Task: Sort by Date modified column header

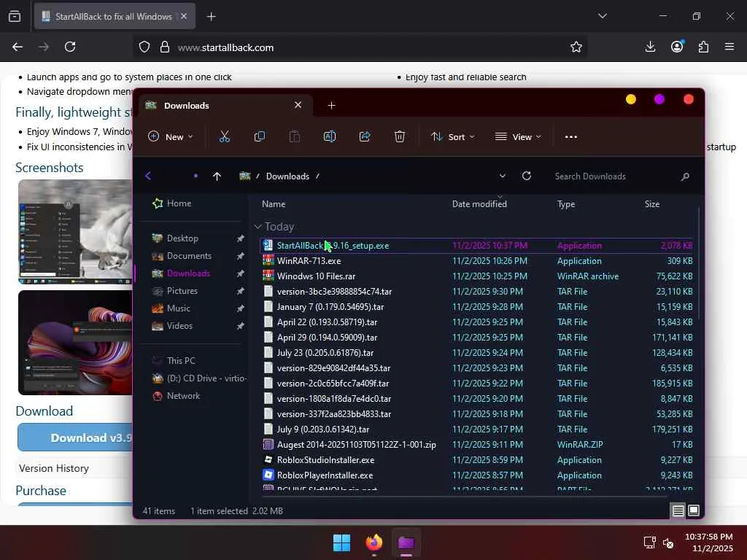Action: (x=479, y=204)
